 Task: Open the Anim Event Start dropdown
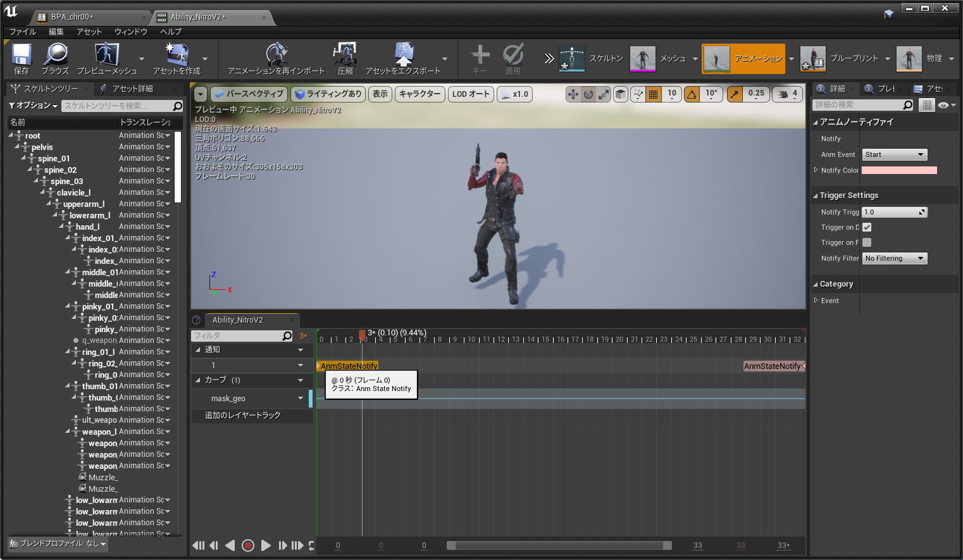click(x=894, y=154)
